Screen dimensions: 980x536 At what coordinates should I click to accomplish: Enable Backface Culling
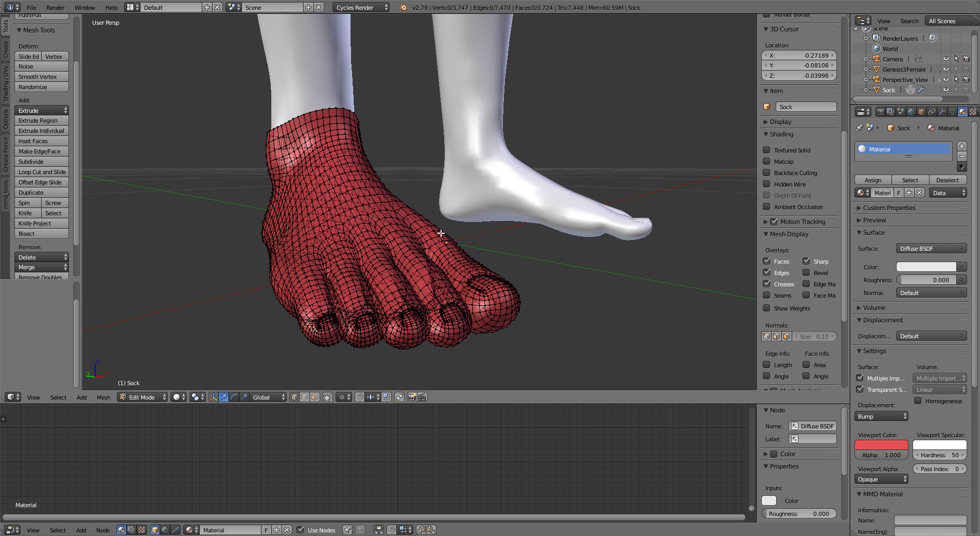coord(766,172)
